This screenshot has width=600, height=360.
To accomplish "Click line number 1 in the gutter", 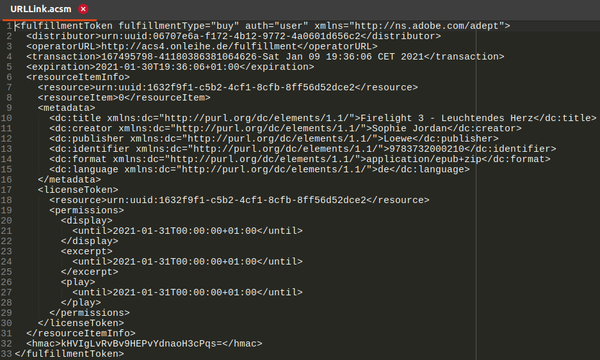I will click(x=9, y=26).
